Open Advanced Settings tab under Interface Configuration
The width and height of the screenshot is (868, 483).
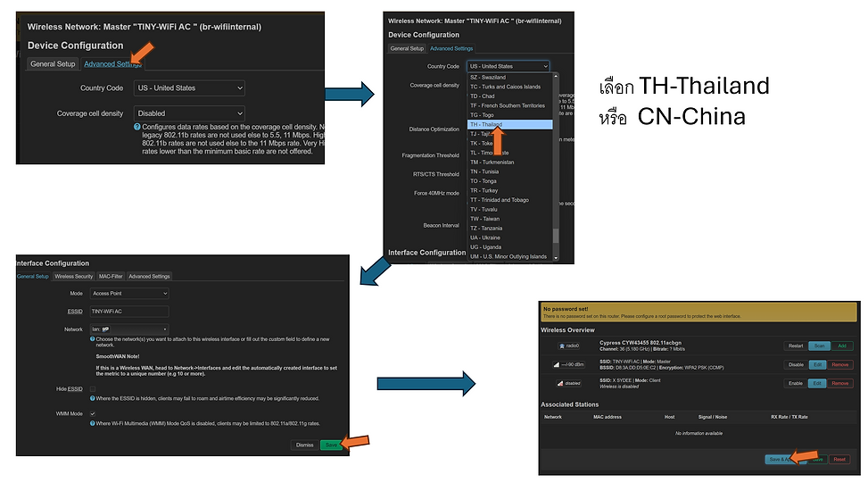[149, 276]
